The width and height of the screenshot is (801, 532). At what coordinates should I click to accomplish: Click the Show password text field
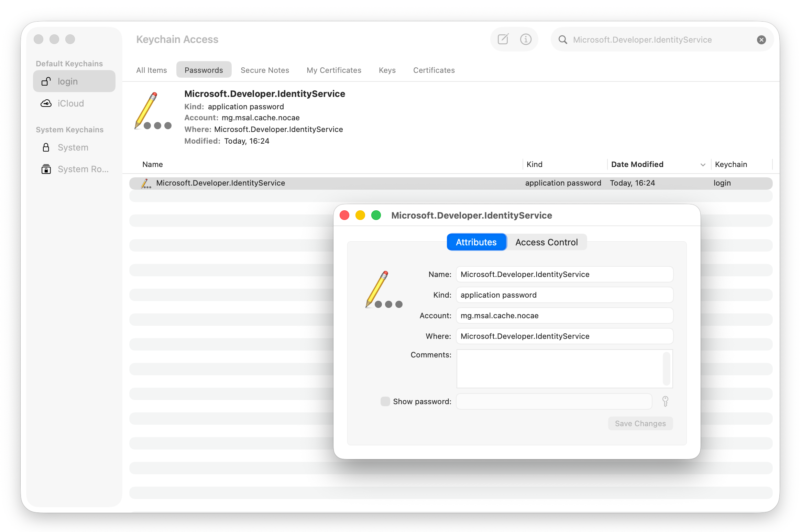554,401
